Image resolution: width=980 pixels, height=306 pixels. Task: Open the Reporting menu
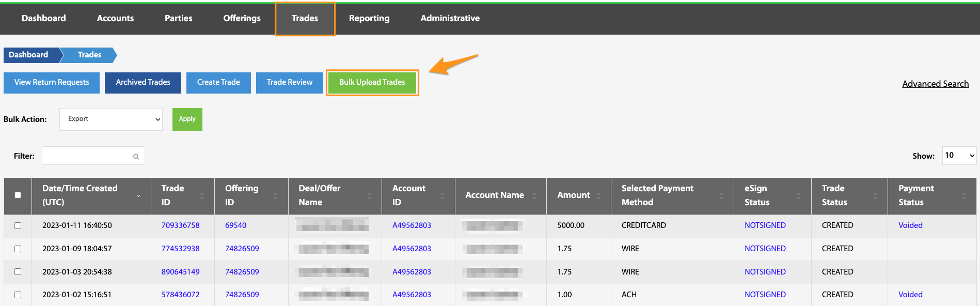369,18
